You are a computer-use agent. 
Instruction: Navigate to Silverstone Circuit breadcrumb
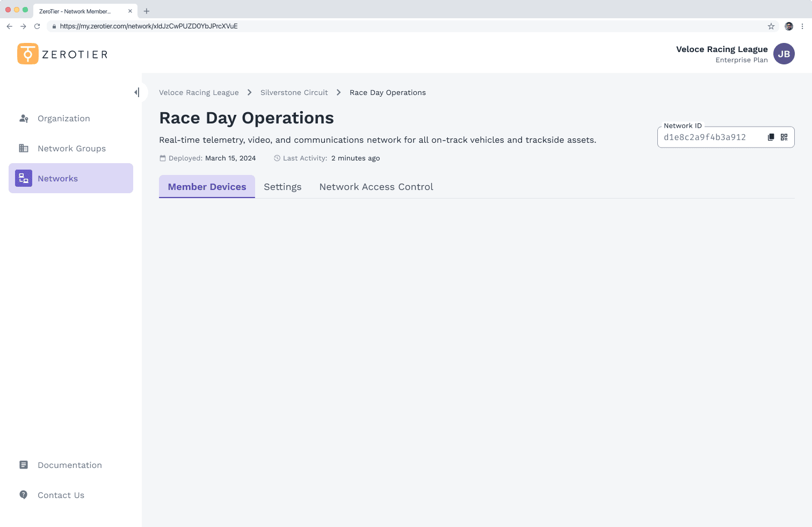point(294,93)
